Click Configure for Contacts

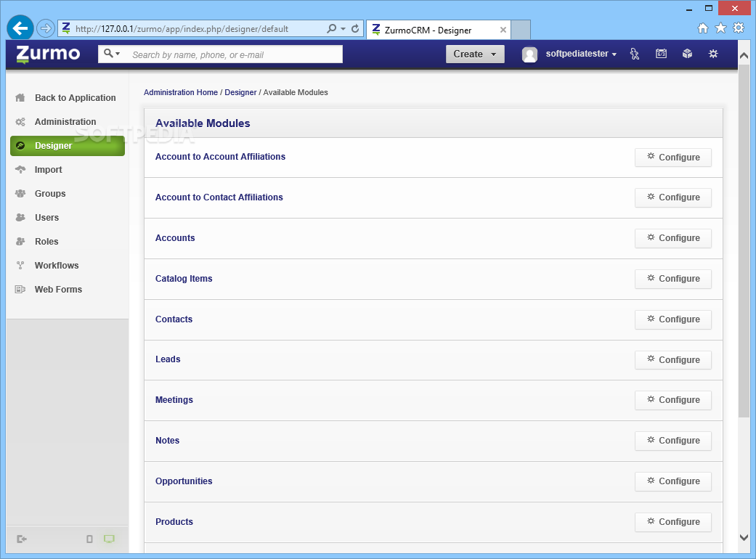pyautogui.click(x=673, y=319)
